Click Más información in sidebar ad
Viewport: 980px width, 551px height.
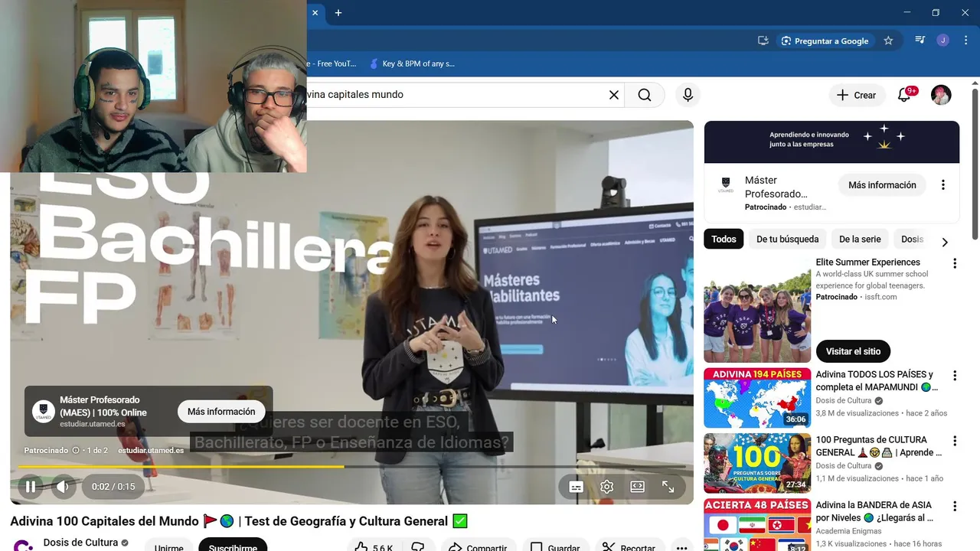pyautogui.click(x=882, y=185)
